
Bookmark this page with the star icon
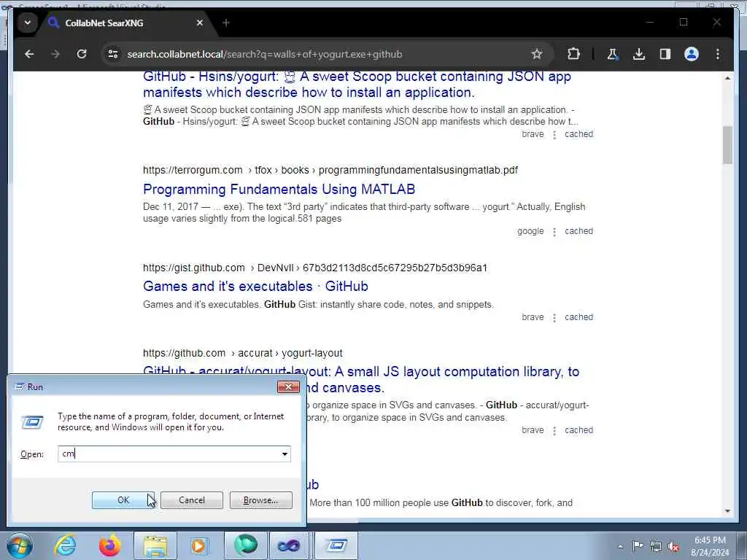pyautogui.click(x=537, y=54)
